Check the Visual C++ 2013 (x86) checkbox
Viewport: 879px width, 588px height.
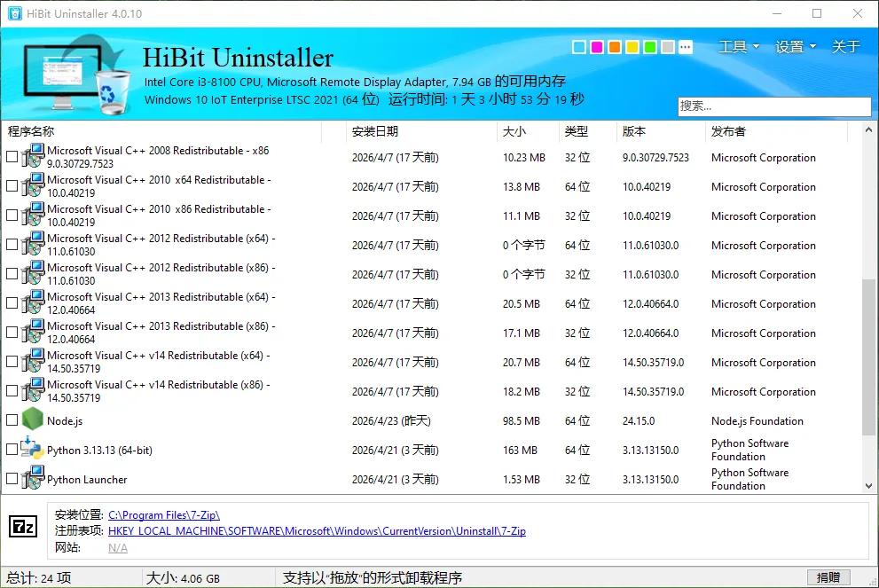coord(12,333)
